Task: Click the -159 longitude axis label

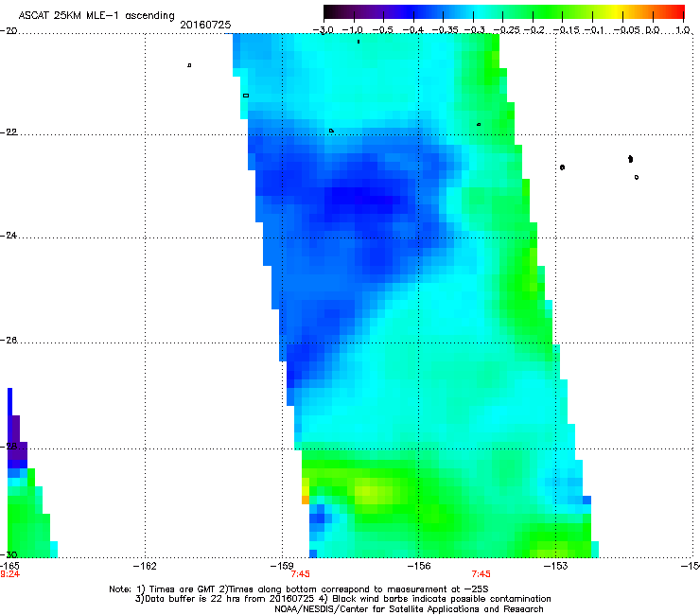Action: (282, 566)
